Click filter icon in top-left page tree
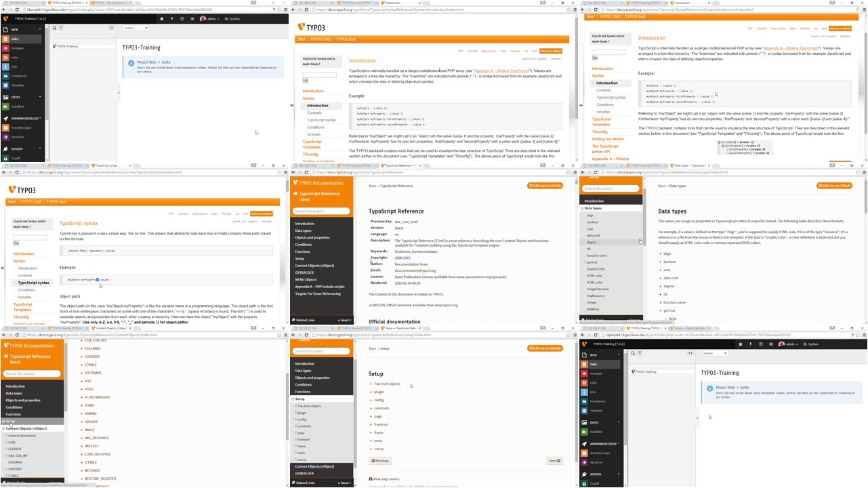 (x=61, y=28)
